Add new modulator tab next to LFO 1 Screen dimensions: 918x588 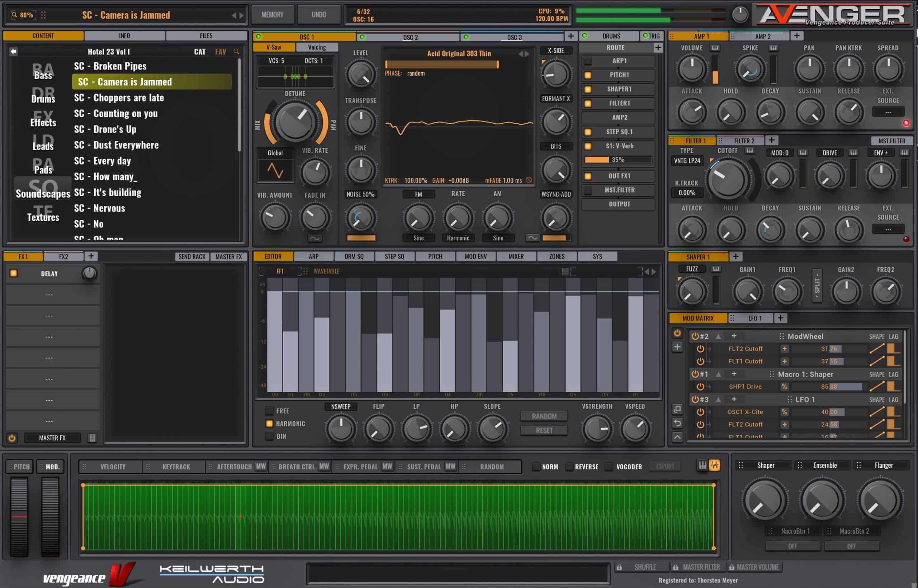pos(780,318)
